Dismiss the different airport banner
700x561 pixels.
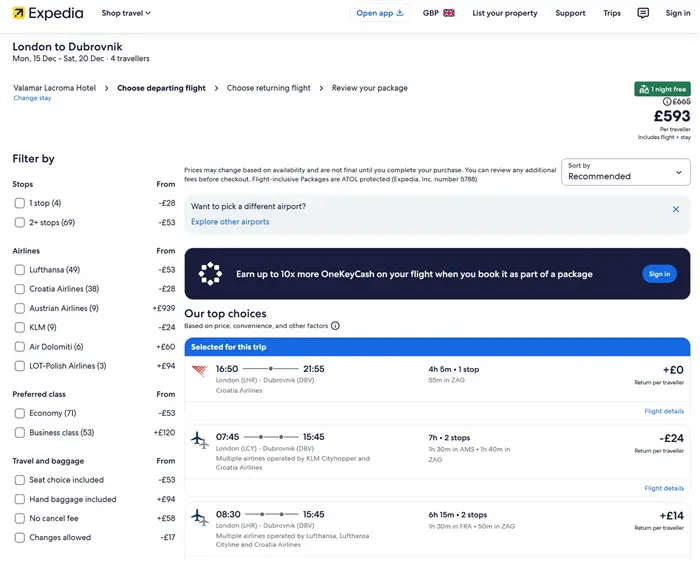coord(675,209)
